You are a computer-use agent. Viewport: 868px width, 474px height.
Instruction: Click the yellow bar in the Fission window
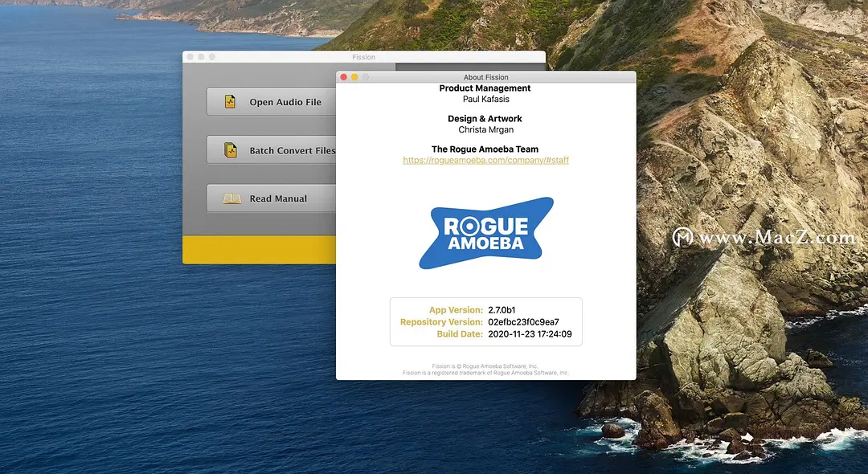point(259,249)
